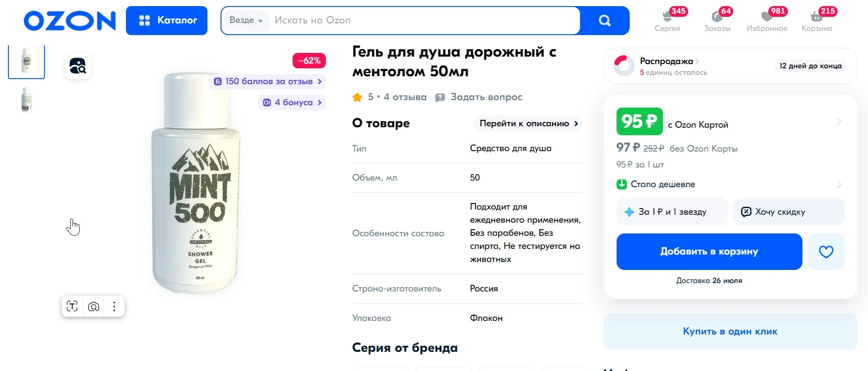
Task: Click the magnifier search button
Action: coord(605,21)
